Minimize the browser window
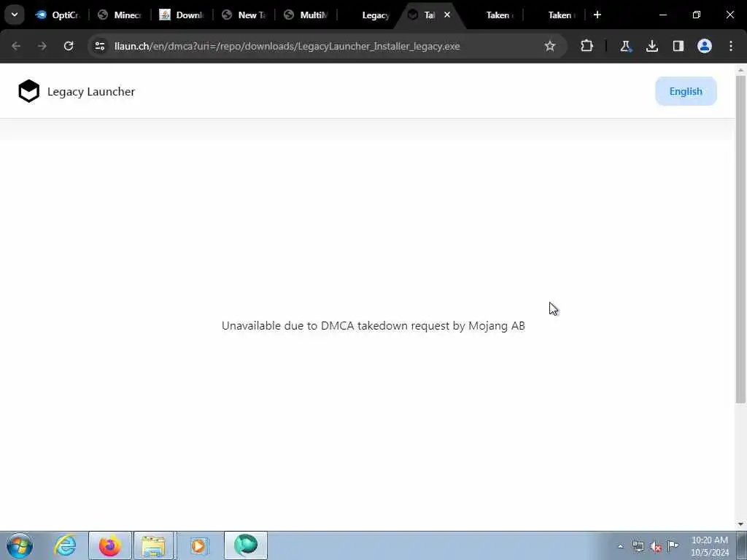747x560 pixels. (x=662, y=15)
